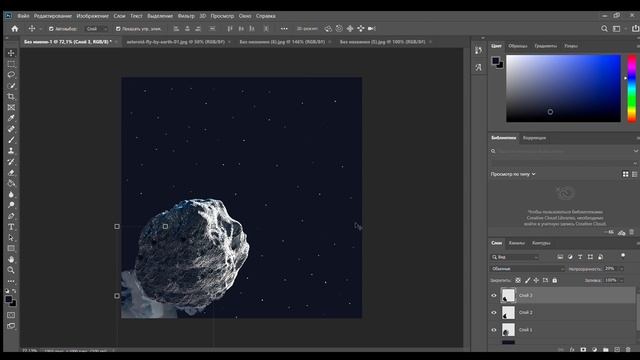
Task: Toggle Show Transform Controls checkbox
Action: 118,29
